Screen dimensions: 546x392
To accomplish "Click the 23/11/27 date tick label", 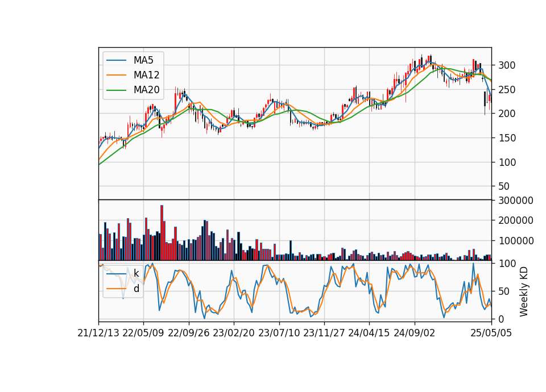I will click(324, 333).
